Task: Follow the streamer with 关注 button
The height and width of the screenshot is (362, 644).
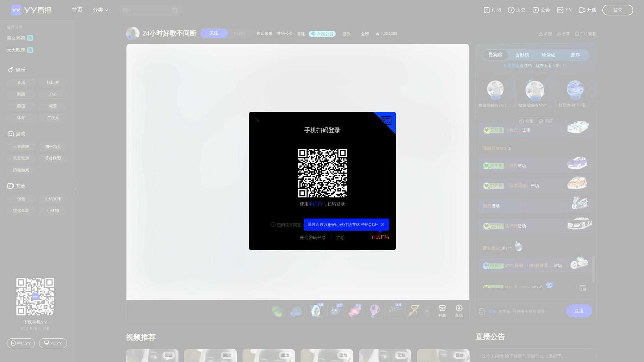Action: [214, 33]
